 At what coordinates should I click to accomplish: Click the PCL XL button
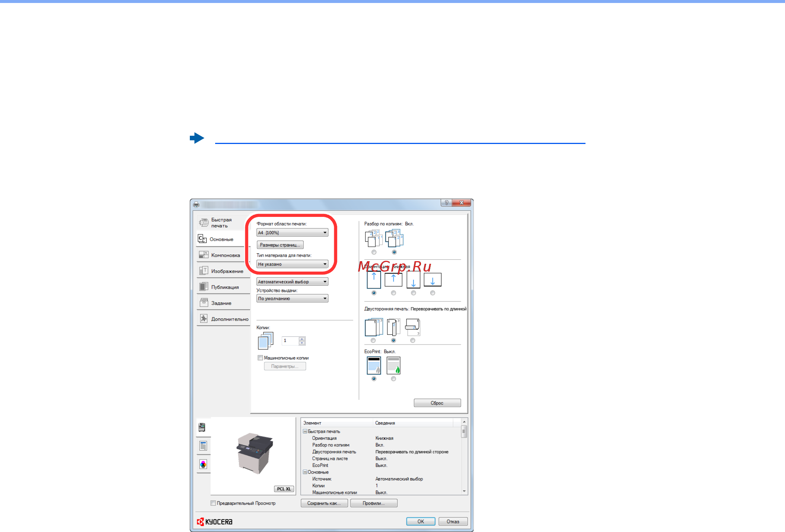tap(284, 489)
